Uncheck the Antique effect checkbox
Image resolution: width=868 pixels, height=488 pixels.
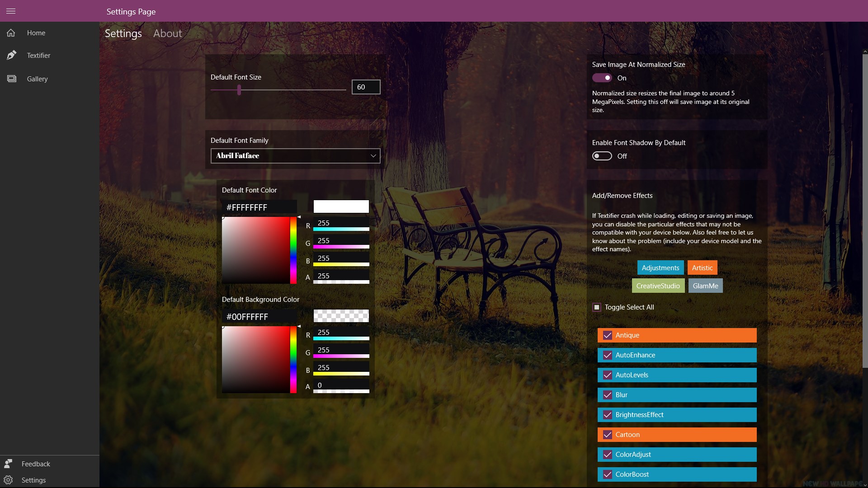tap(608, 335)
